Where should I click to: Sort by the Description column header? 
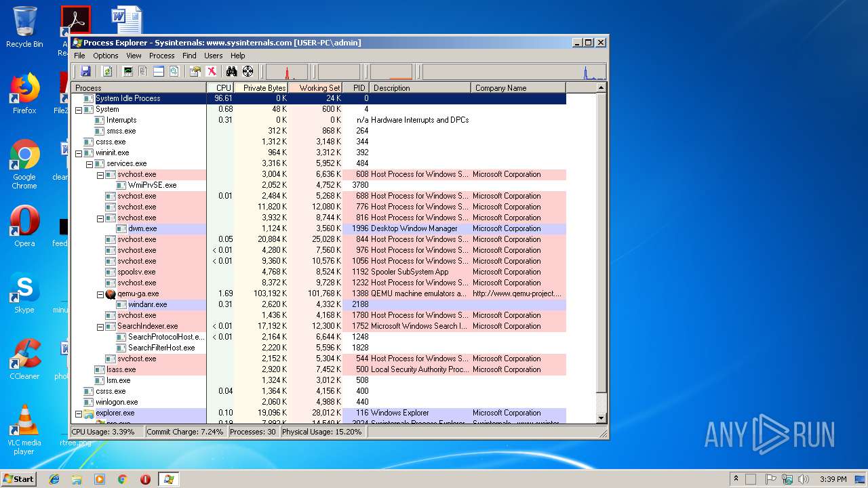(x=420, y=87)
